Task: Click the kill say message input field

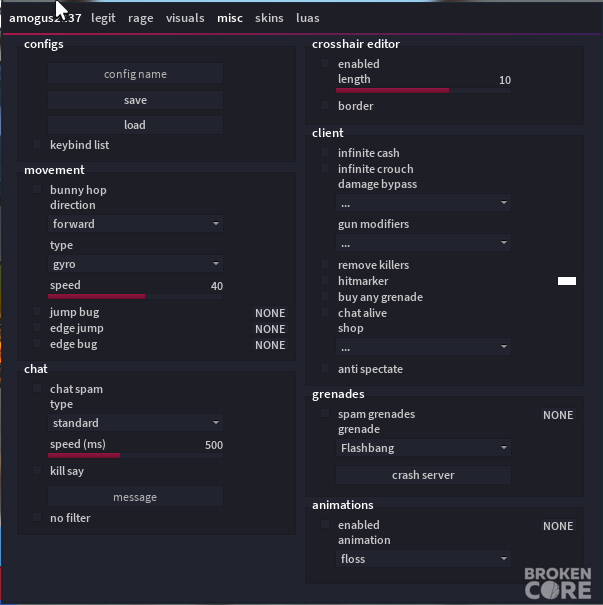Action: (135, 497)
